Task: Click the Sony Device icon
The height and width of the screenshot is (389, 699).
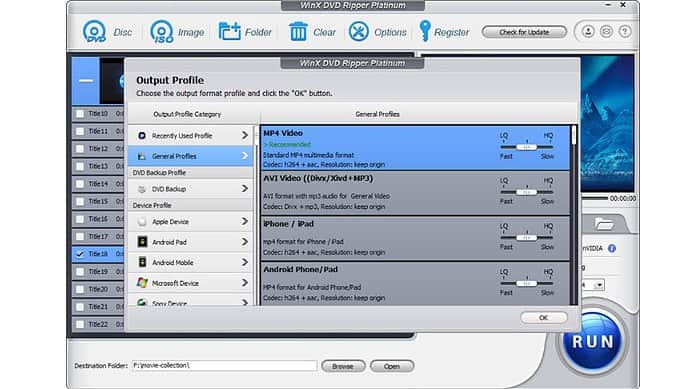Action: [x=142, y=302]
